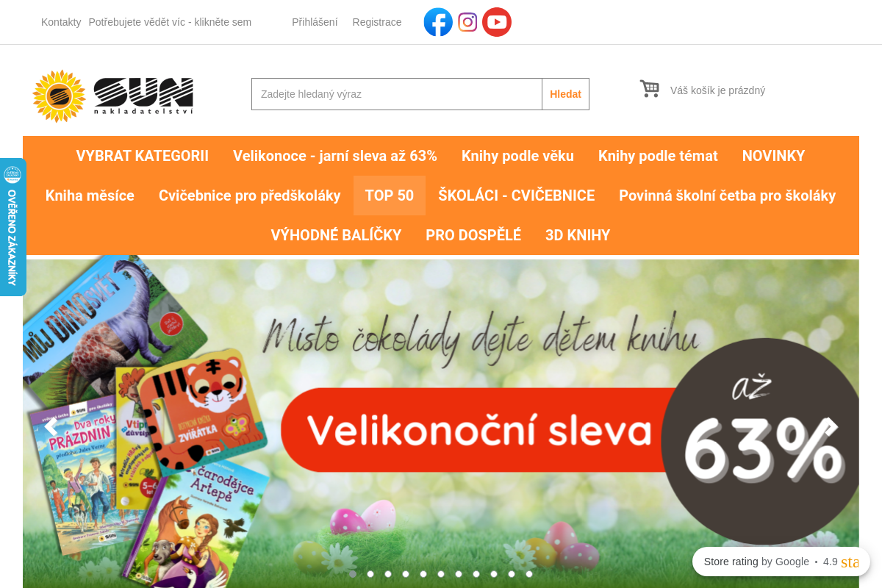Expand the VYBRAT KATEGORII menu
Image resolution: width=882 pixels, height=588 pixels.
(x=143, y=156)
